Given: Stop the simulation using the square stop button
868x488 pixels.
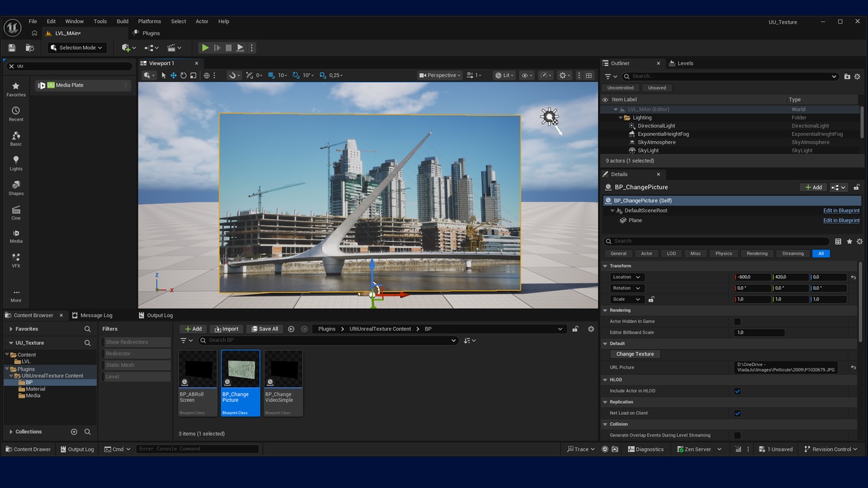Looking at the screenshot, I should click(229, 47).
